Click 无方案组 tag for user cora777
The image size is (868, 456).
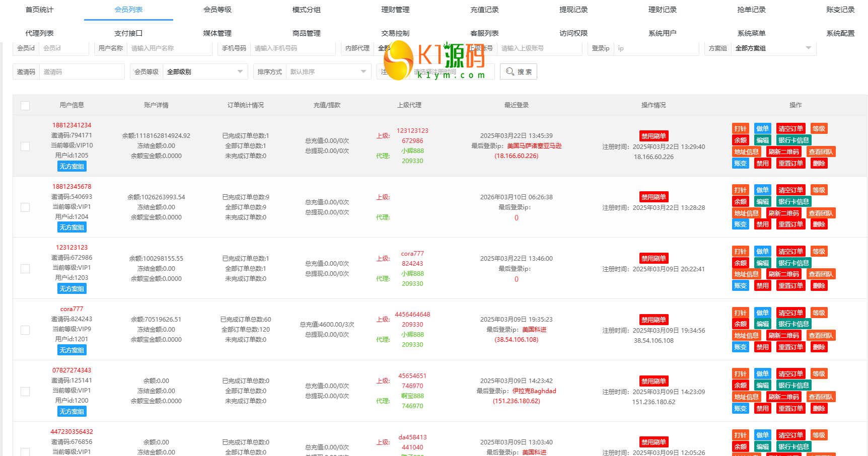[71, 350]
